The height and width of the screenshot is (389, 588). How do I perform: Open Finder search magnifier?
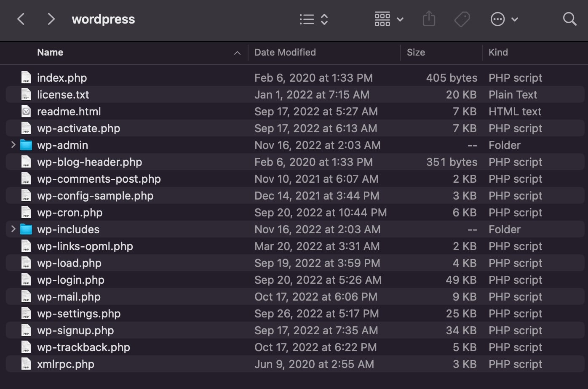pyautogui.click(x=569, y=19)
